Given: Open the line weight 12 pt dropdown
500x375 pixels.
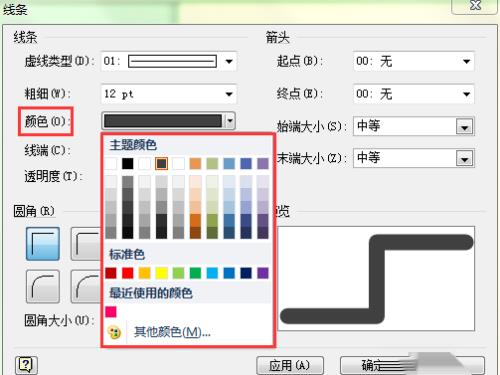Looking at the screenshot, I should [168, 94].
